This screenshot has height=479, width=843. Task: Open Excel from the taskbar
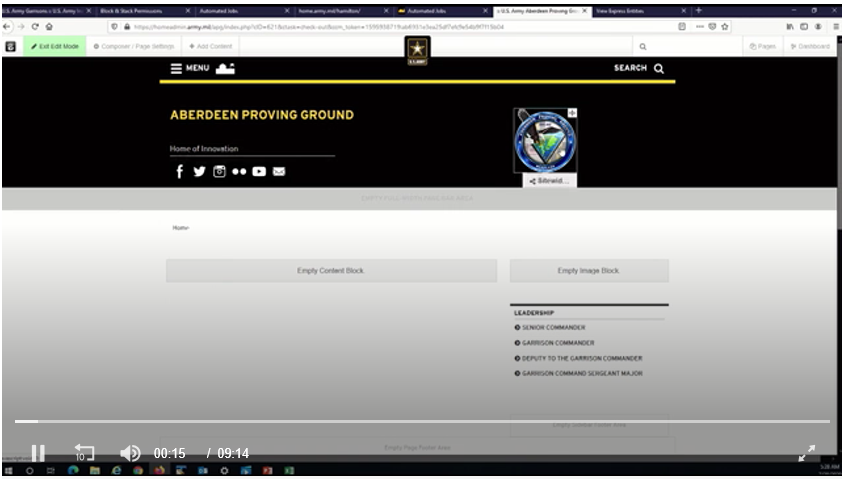289,470
